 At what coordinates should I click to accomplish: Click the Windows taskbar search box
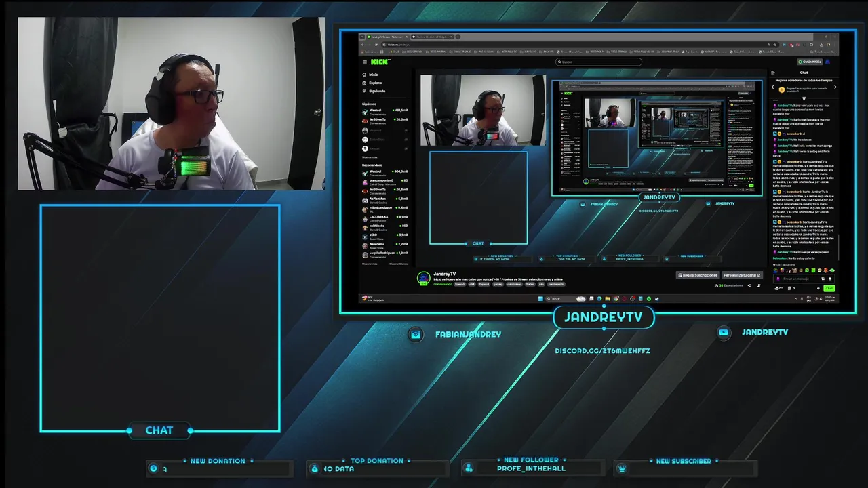(x=566, y=299)
